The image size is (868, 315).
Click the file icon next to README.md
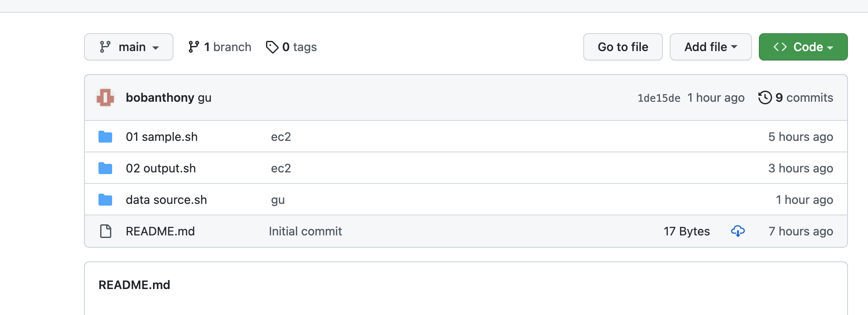pos(105,231)
